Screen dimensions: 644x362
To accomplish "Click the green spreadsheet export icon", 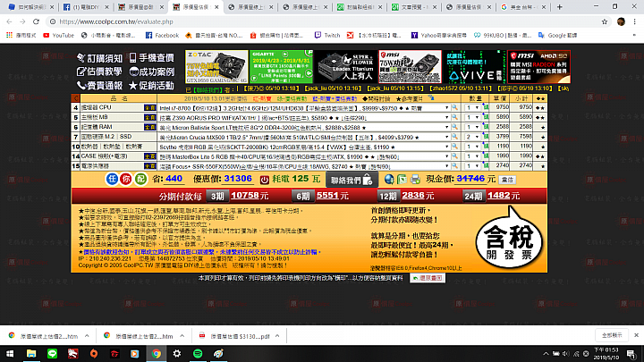I will [x=402, y=180].
